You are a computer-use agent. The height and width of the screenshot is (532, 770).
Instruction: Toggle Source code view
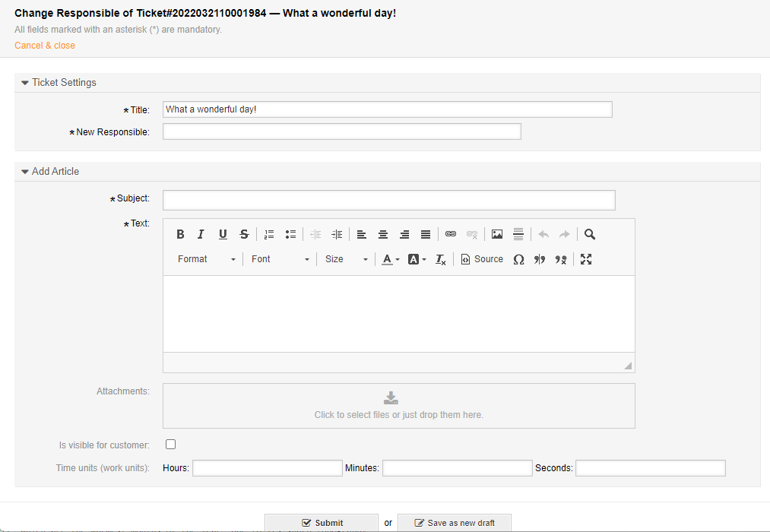point(482,259)
